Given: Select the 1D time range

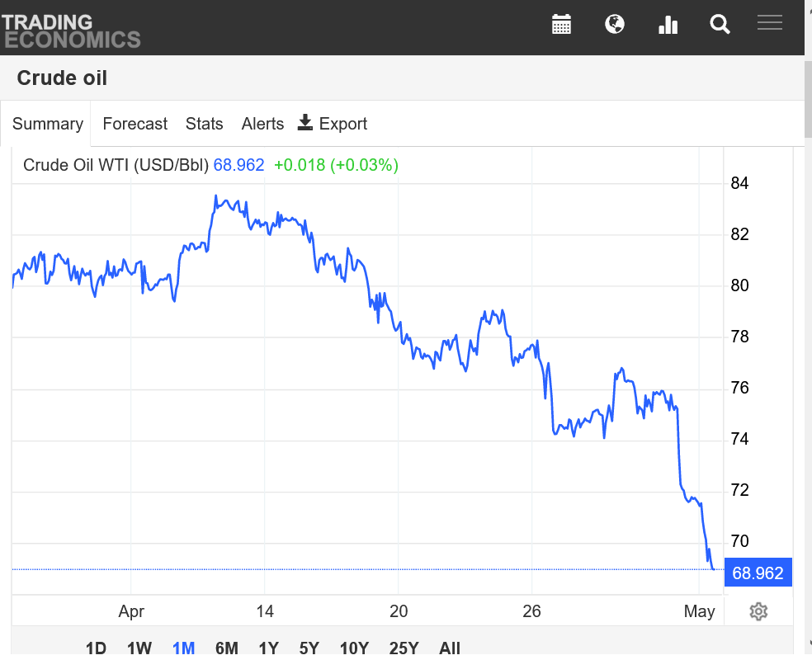Looking at the screenshot, I should [96, 648].
